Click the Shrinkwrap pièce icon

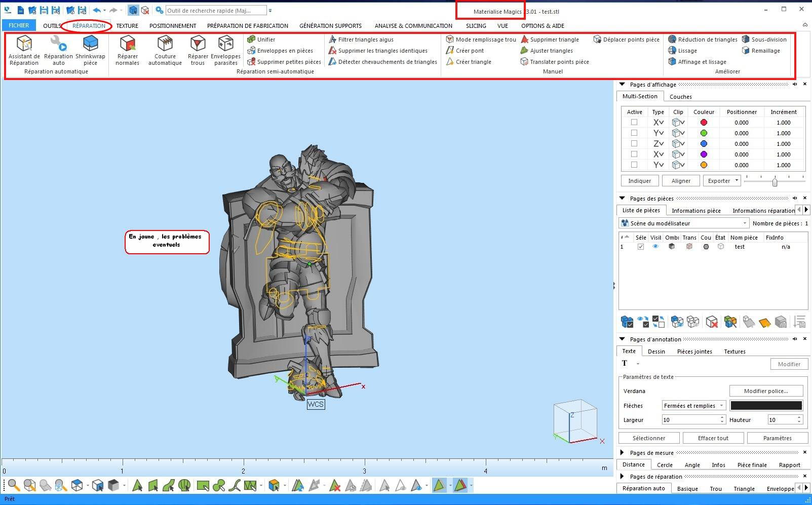[x=90, y=45]
